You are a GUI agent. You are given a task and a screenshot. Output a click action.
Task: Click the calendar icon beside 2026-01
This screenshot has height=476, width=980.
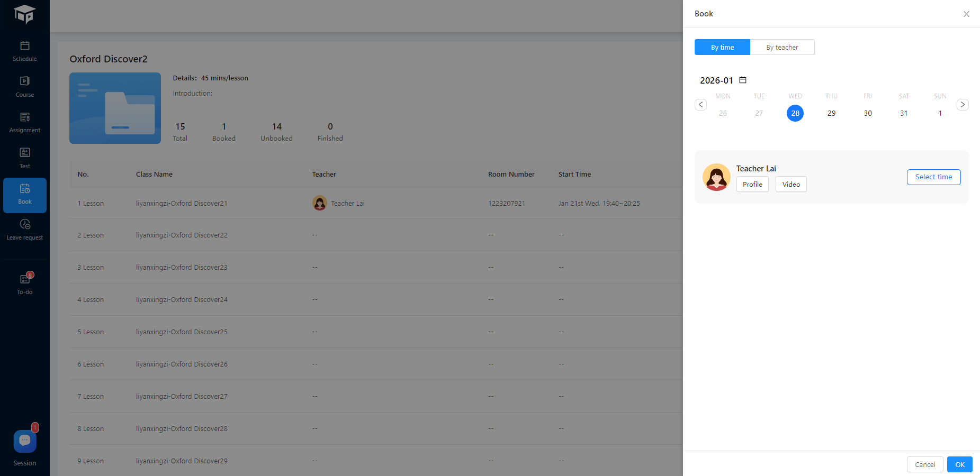tap(743, 80)
